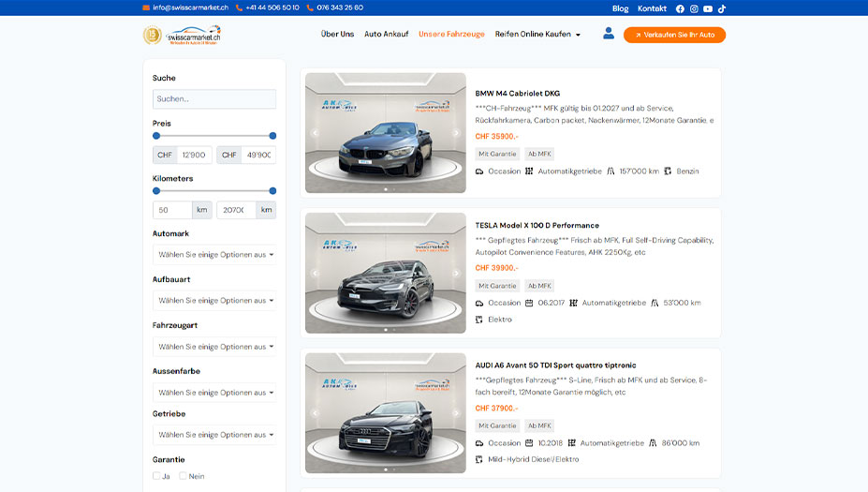Click calendar icon beside 10.2018
The image size is (868, 492).
[x=529, y=443]
